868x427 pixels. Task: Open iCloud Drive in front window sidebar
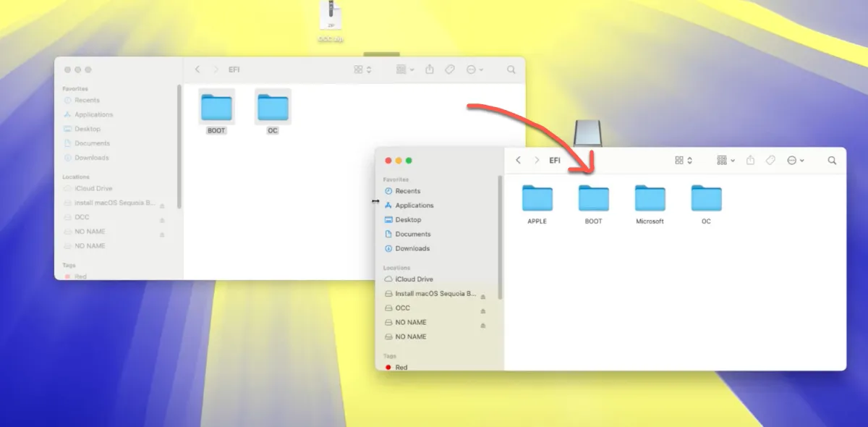pyautogui.click(x=414, y=279)
